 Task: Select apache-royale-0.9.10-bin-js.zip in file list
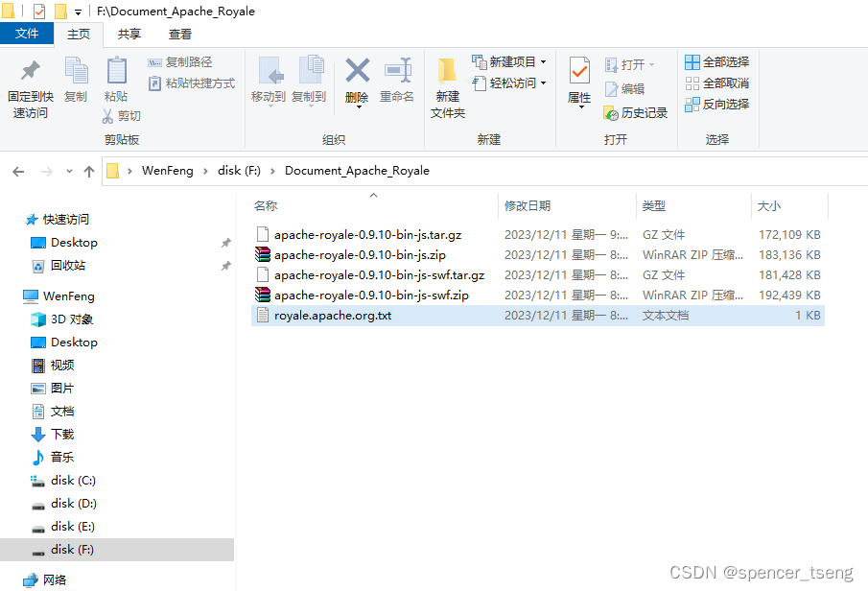[x=351, y=254]
